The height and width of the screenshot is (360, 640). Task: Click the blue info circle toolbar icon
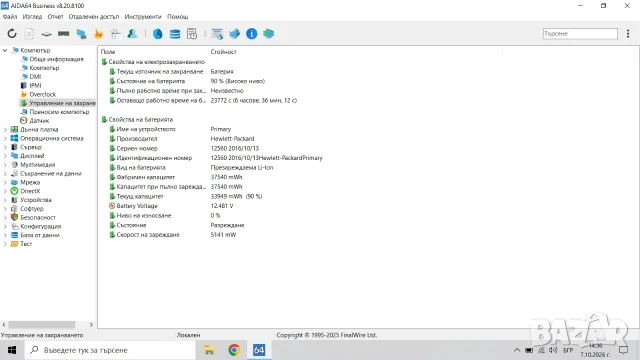point(251,33)
